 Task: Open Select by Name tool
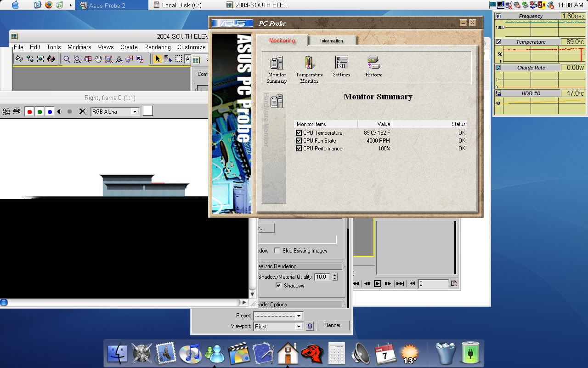point(168,59)
